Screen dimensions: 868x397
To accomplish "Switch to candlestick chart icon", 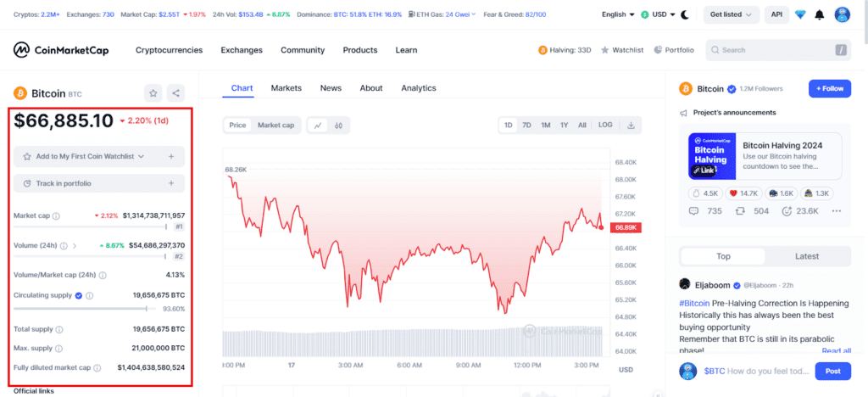I will 338,126.
